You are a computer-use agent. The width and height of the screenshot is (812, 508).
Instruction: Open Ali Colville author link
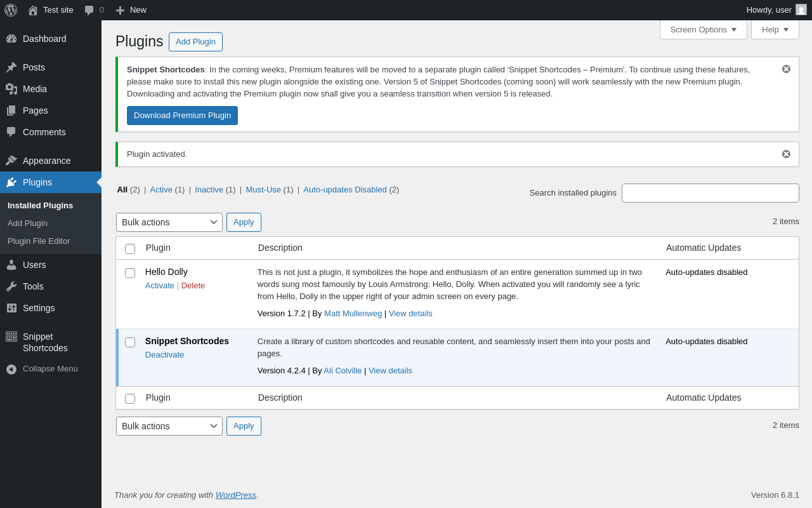343,371
